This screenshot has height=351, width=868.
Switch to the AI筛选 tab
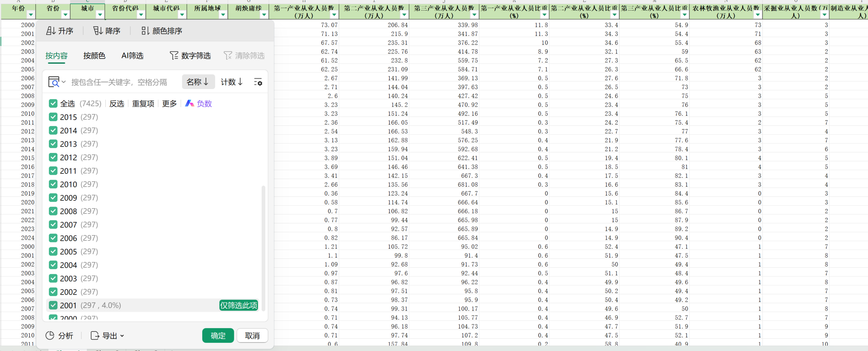pyautogui.click(x=132, y=56)
